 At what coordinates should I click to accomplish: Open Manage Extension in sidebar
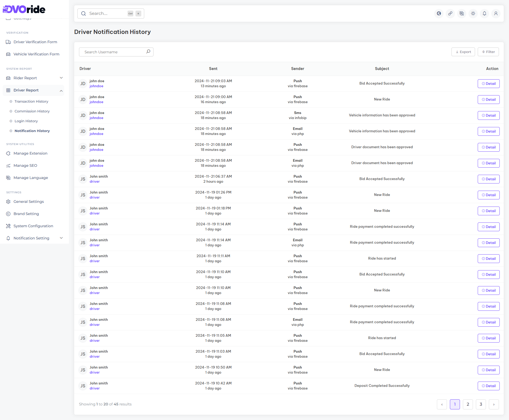pos(30,153)
